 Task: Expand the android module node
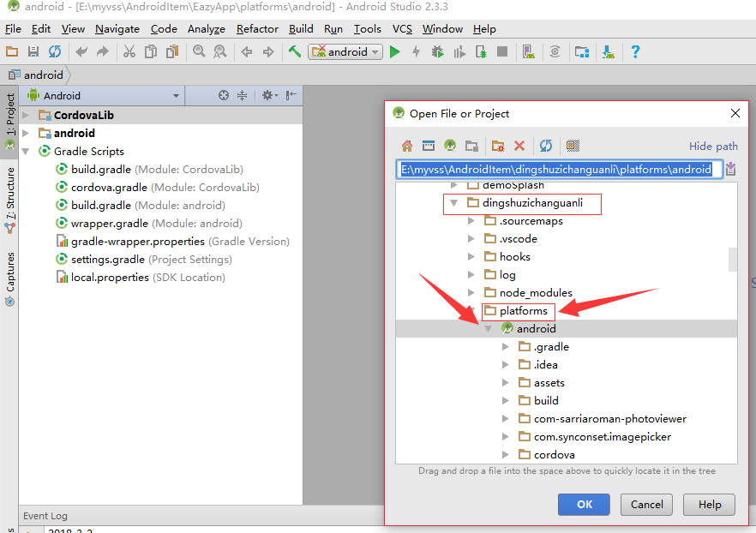point(26,133)
